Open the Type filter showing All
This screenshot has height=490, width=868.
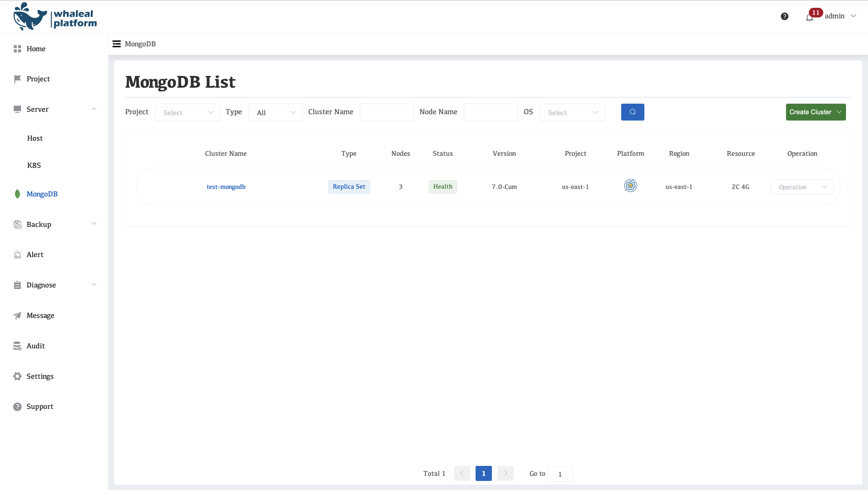click(275, 112)
